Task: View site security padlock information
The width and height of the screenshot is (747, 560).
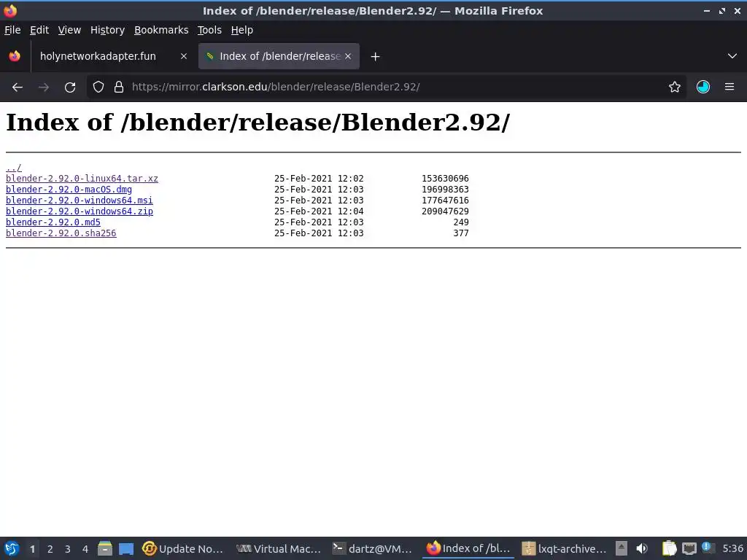Action: [119, 87]
